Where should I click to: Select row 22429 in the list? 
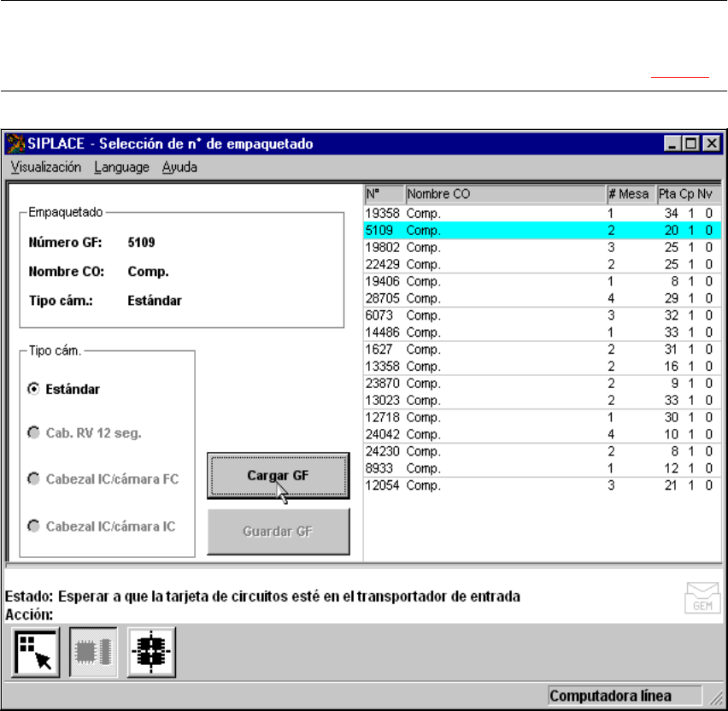[543, 264]
